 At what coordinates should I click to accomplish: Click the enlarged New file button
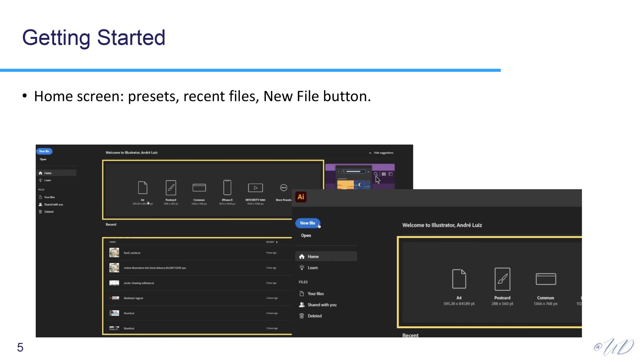[x=307, y=223]
